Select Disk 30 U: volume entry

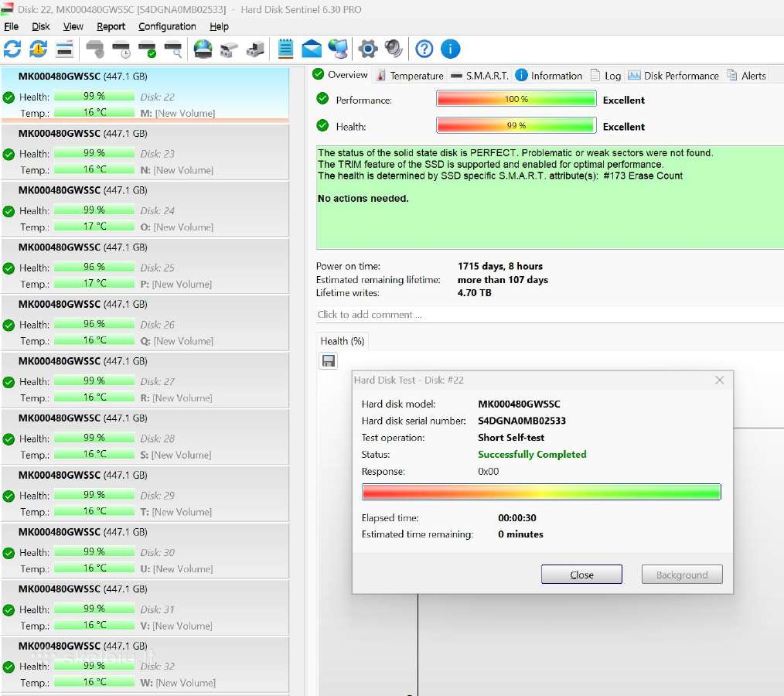(x=145, y=551)
